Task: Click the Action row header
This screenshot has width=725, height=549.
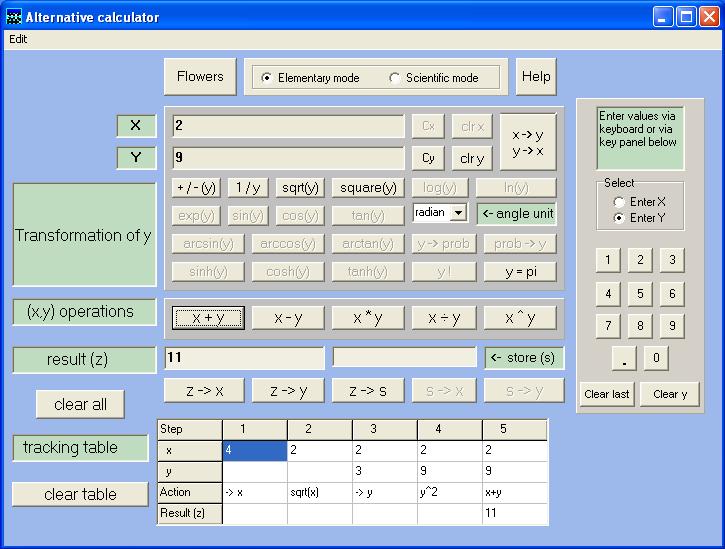Action: click(x=190, y=493)
